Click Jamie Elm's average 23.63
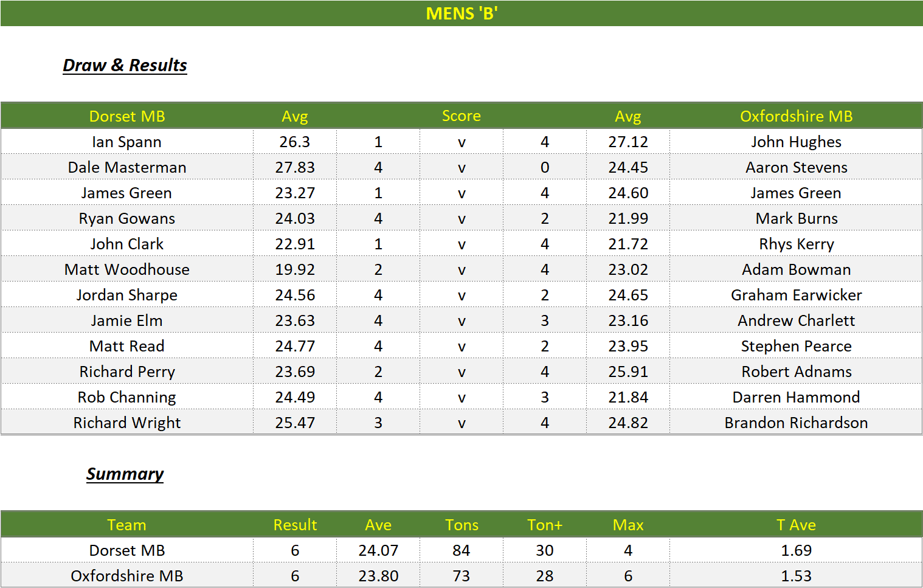 [x=295, y=320]
